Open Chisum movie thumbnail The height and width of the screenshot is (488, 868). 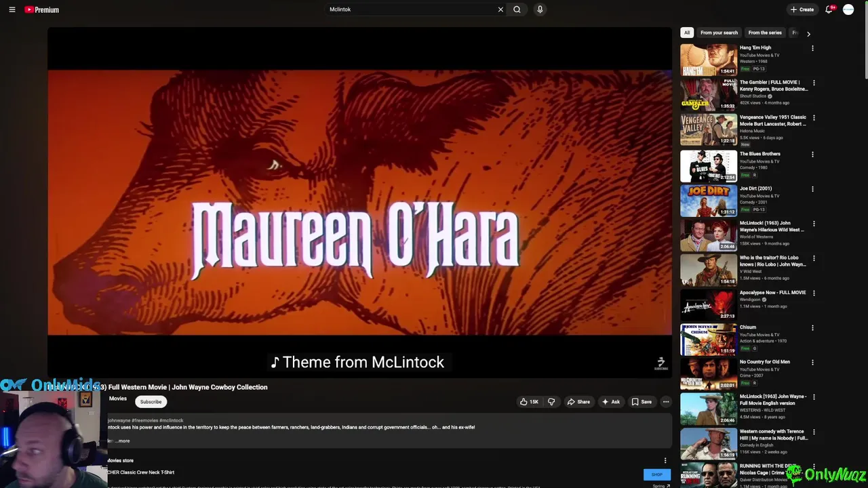point(709,340)
